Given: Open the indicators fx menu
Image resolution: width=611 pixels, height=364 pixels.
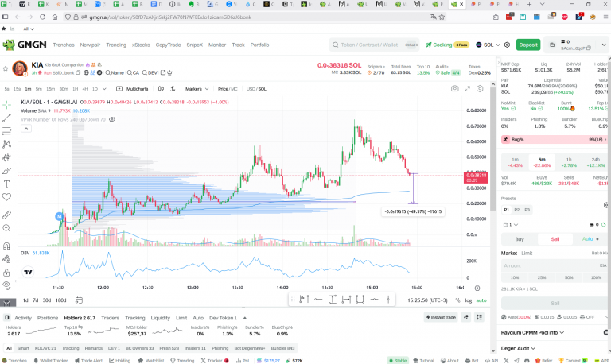Looking at the screenshot, I should (173, 89).
